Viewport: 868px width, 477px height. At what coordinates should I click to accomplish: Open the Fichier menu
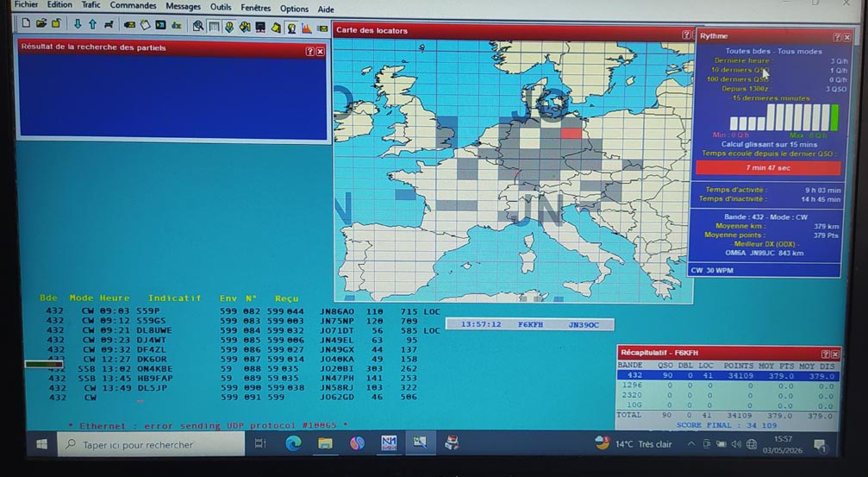coord(26,4)
